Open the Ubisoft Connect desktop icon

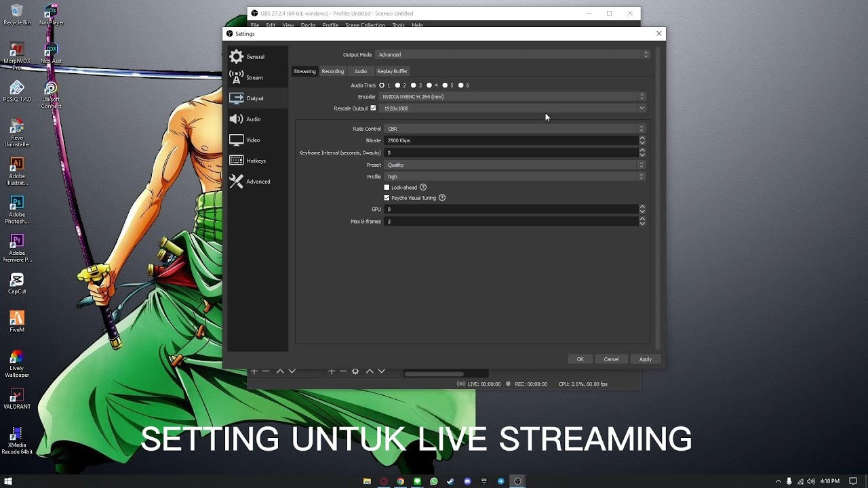click(x=52, y=95)
